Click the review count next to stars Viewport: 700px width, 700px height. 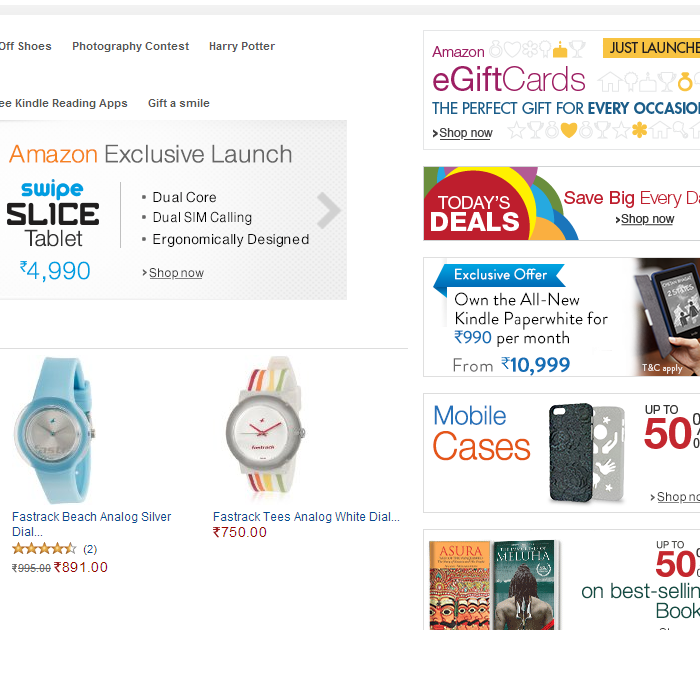pos(90,549)
